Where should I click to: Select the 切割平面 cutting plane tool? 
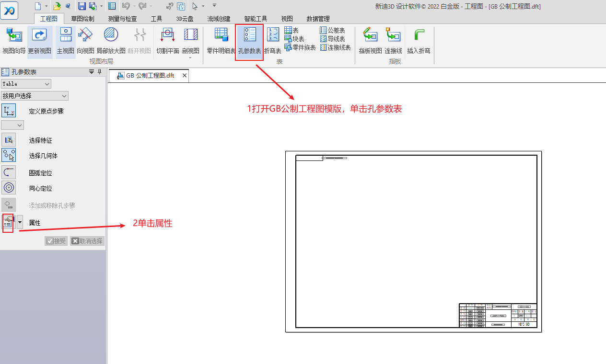pos(167,41)
